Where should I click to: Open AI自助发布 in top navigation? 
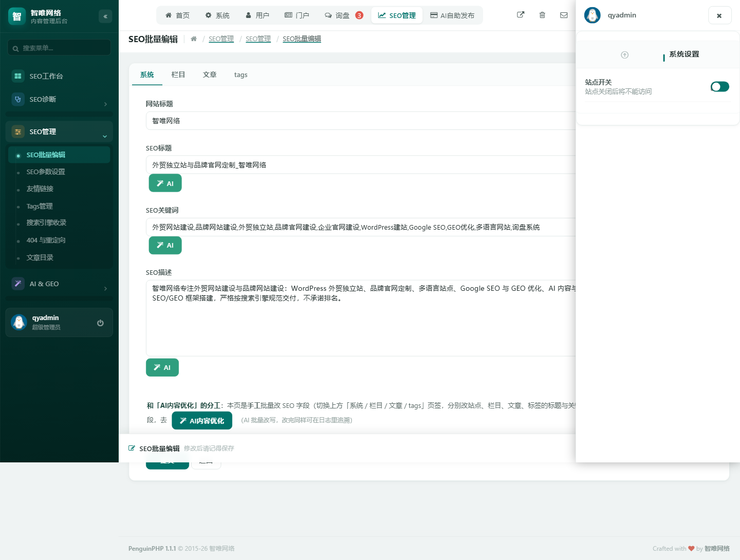click(x=452, y=15)
